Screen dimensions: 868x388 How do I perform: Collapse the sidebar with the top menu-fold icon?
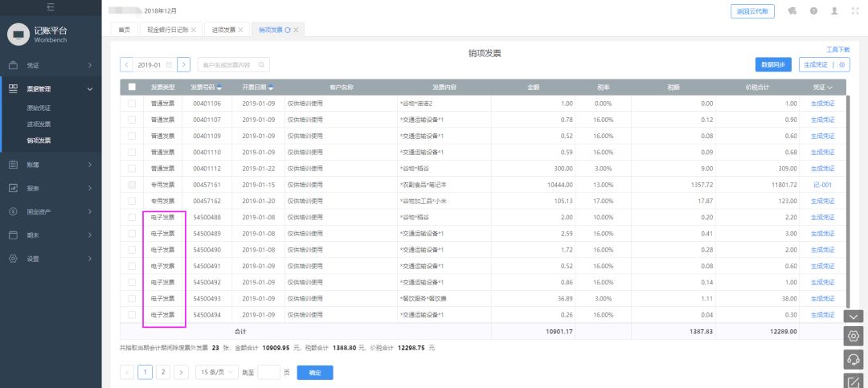pos(51,7)
